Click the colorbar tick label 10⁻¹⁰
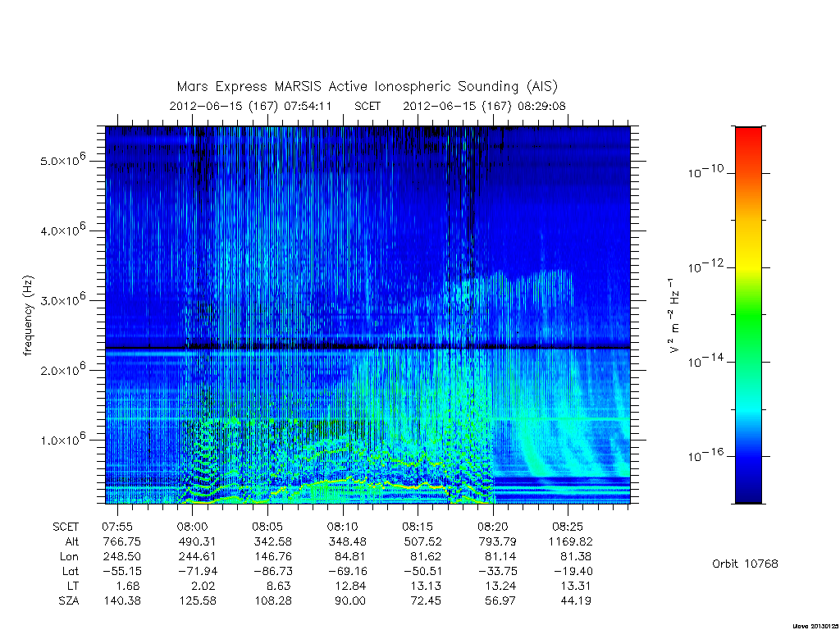The image size is (840, 630). point(705,171)
